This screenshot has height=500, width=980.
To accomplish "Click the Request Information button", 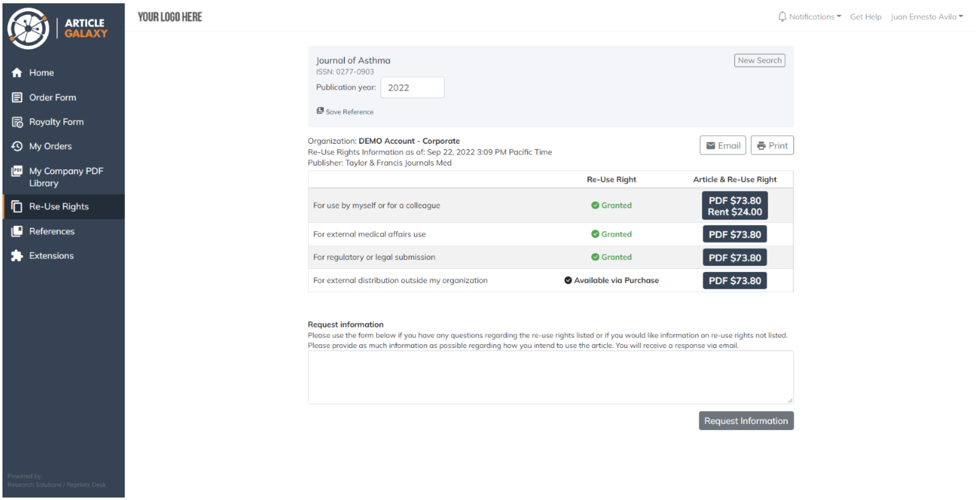I will [746, 420].
